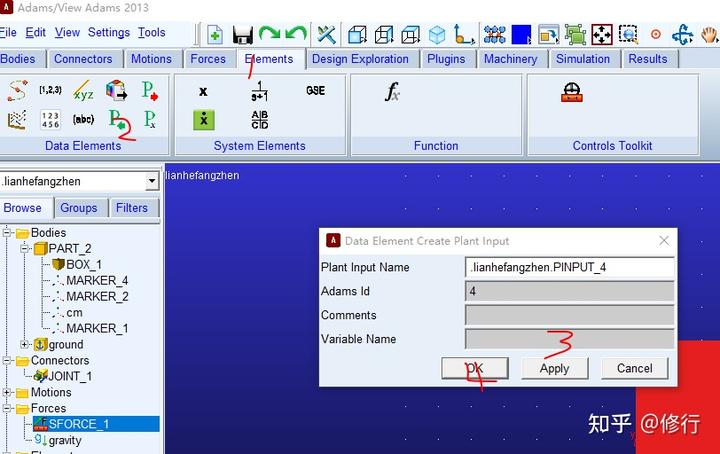Save the database with floppy icon

(x=242, y=35)
